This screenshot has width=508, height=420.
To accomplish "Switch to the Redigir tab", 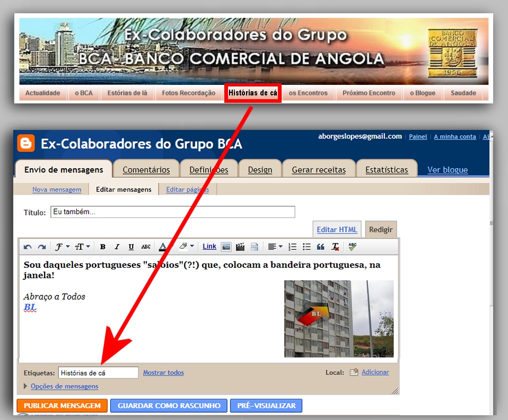I will (381, 230).
